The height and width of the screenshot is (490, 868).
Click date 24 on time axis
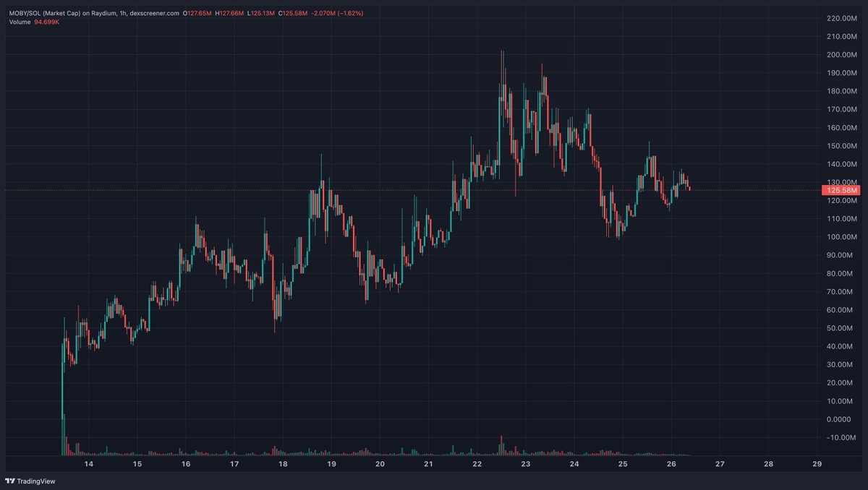pyautogui.click(x=574, y=464)
